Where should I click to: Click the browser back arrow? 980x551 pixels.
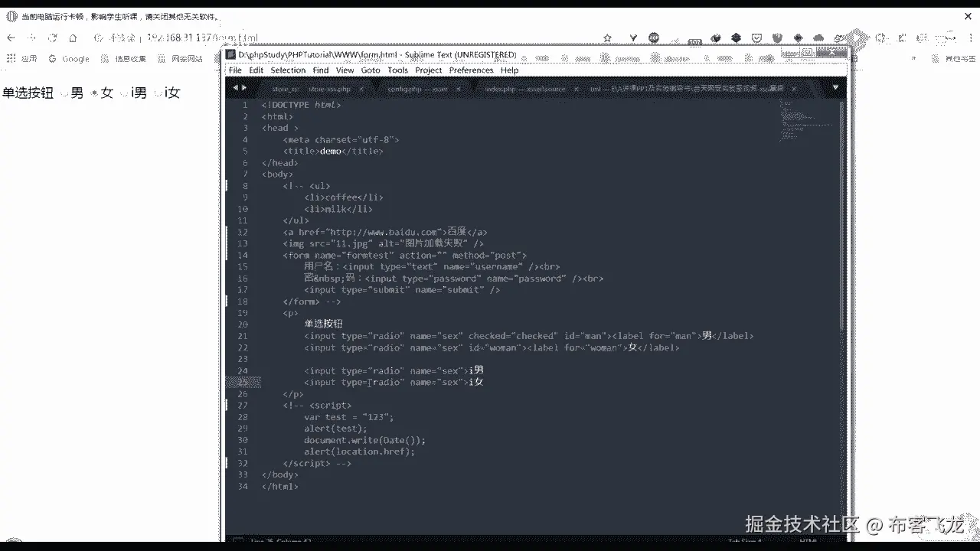click(11, 37)
